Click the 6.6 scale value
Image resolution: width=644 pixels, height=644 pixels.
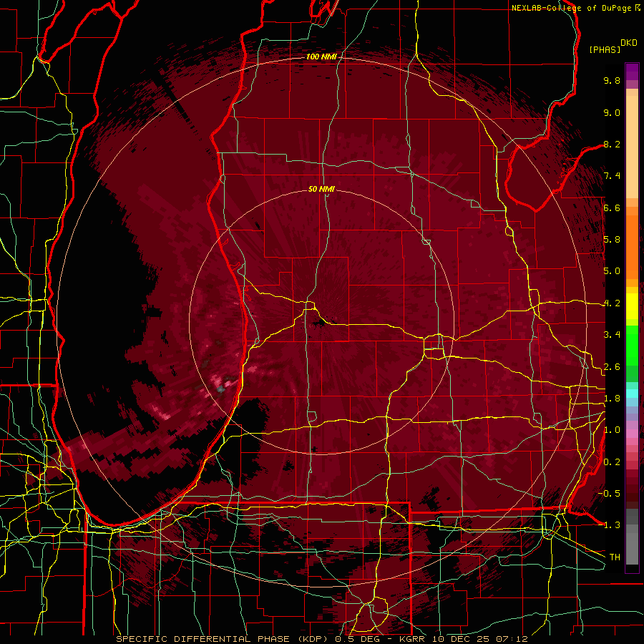point(612,208)
